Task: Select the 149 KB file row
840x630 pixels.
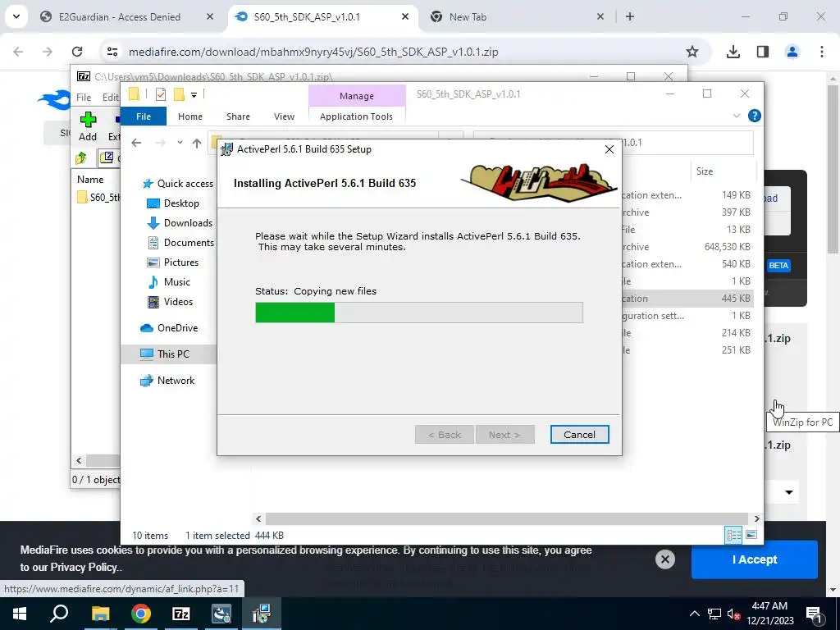Action: point(687,195)
